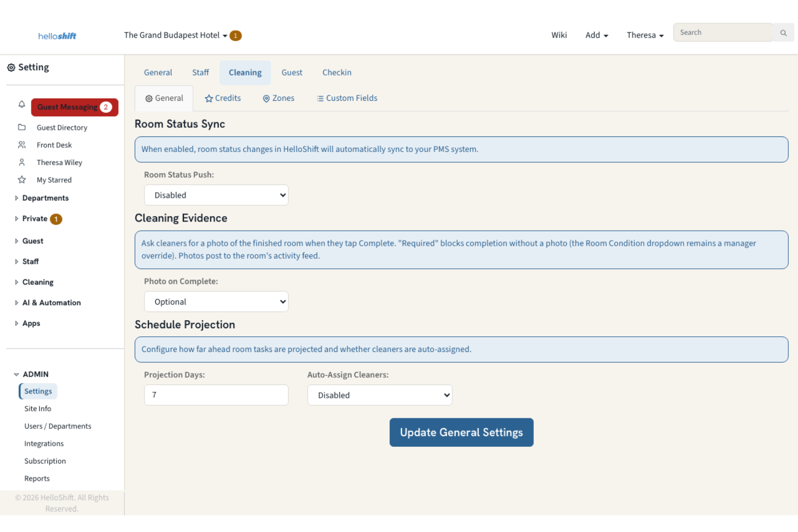Open the Wiki link

click(x=559, y=36)
